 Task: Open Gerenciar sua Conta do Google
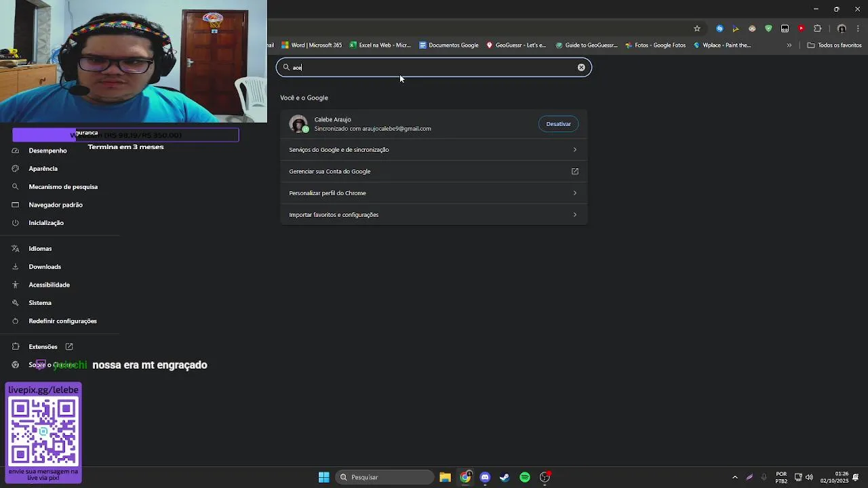434,171
